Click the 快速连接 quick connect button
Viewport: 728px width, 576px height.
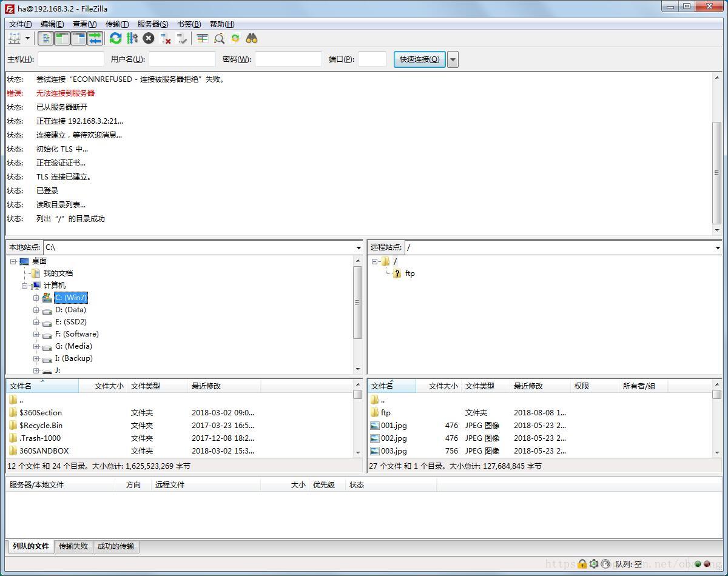point(419,59)
